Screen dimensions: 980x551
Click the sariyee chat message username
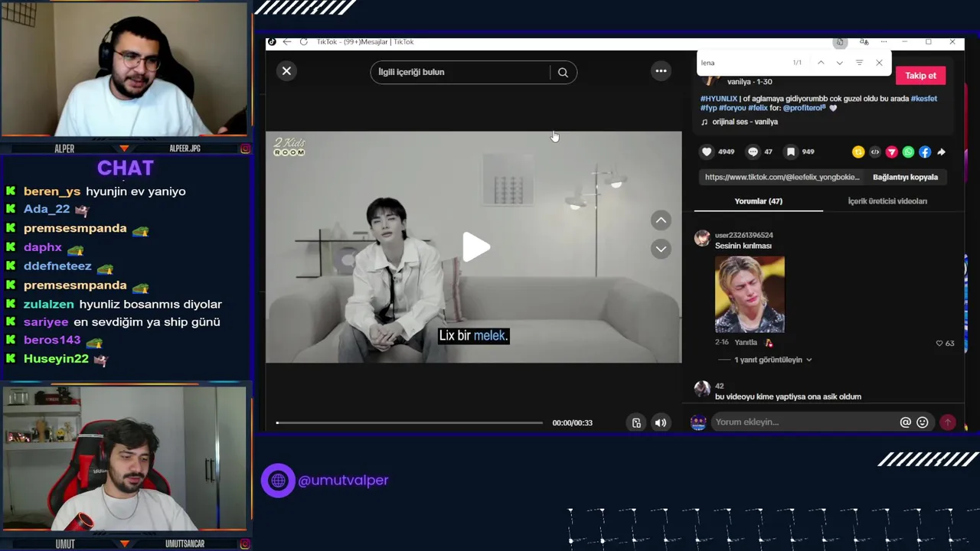coord(46,322)
